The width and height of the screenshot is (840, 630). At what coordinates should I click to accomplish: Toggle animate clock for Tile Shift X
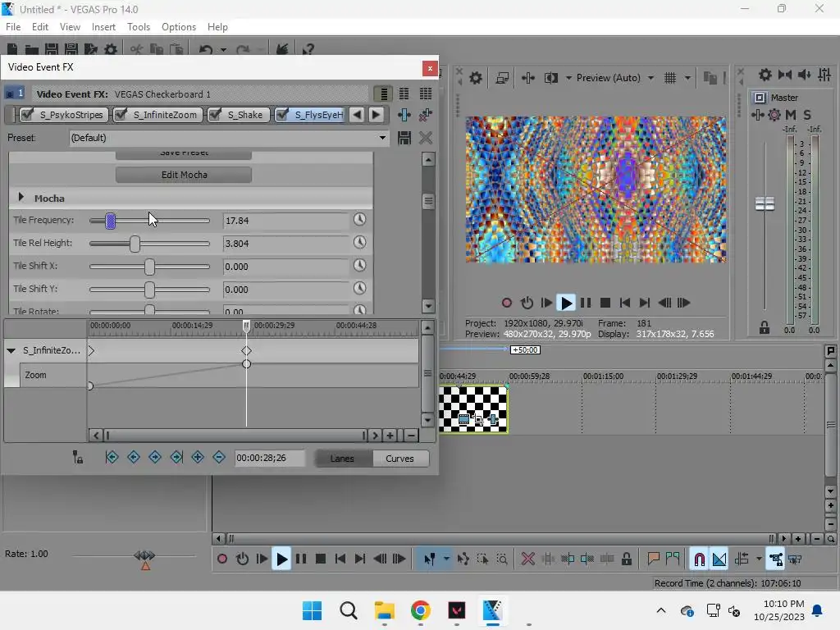[360, 266]
